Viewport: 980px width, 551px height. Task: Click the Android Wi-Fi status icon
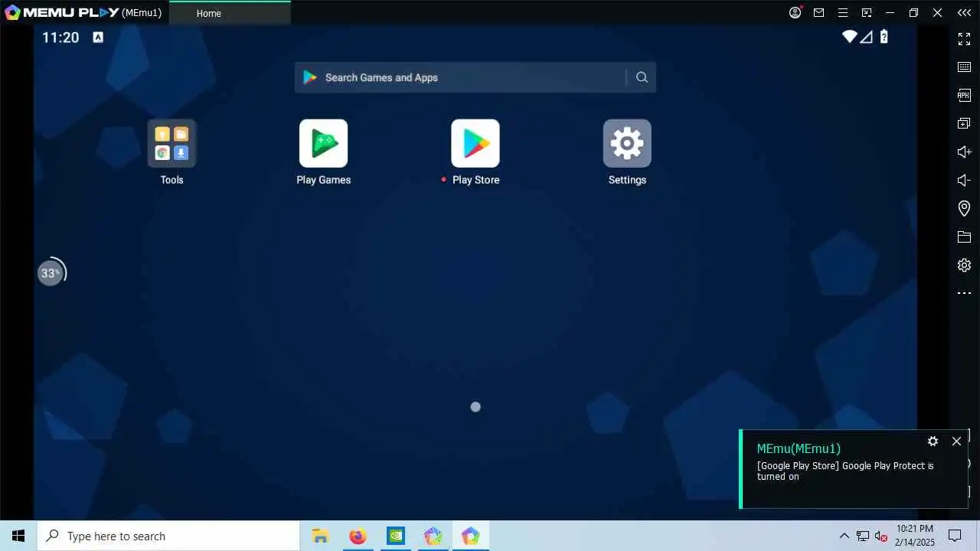point(849,37)
